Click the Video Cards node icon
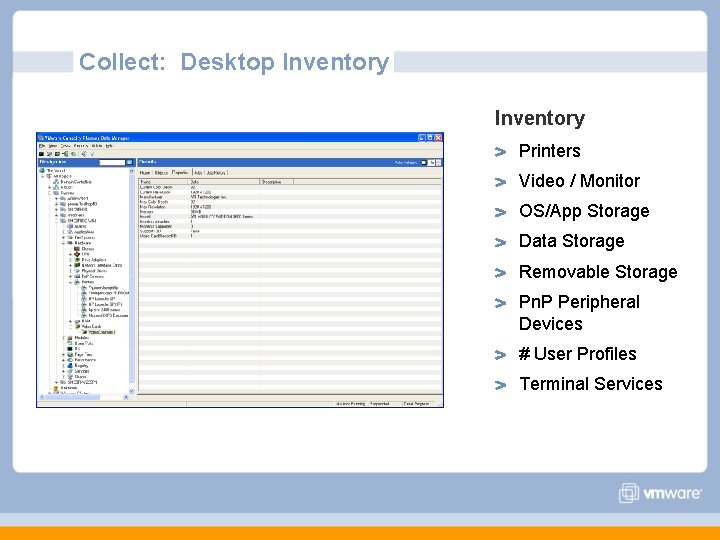Viewport: 720px width, 540px height. tap(78, 326)
